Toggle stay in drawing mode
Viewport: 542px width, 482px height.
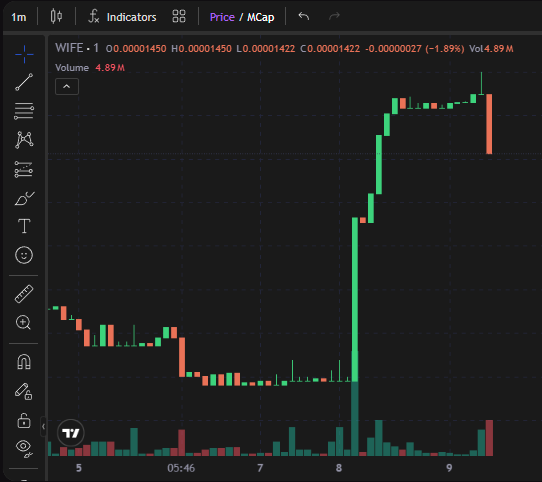pos(24,391)
